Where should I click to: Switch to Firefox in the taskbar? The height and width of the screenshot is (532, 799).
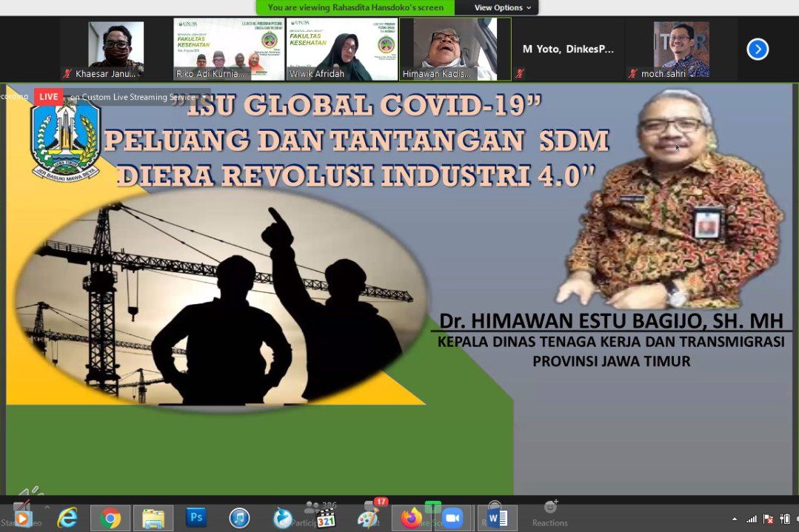410,518
